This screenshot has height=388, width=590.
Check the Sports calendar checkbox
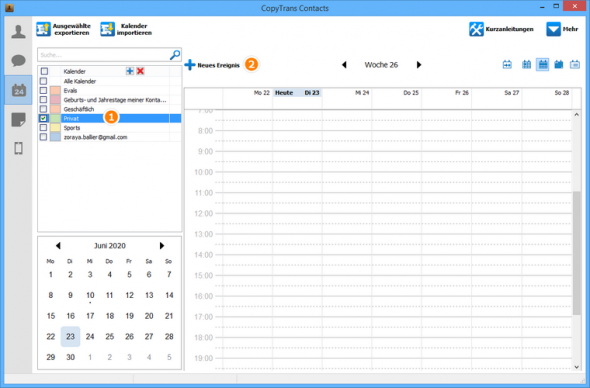tap(44, 128)
